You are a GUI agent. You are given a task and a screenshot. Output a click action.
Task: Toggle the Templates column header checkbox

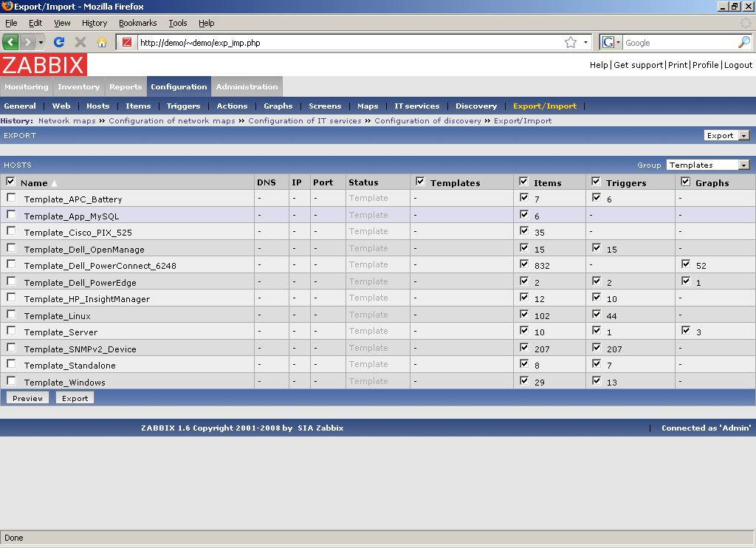point(420,182)
